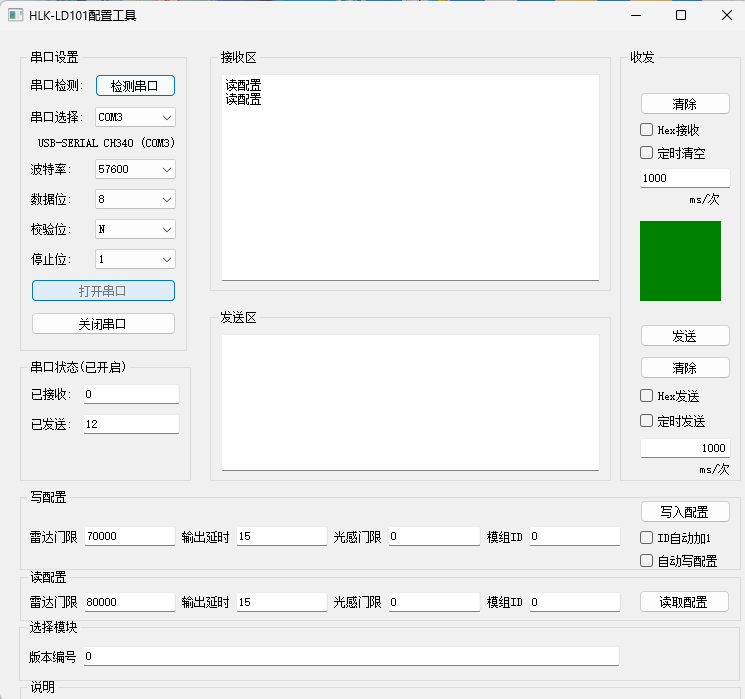Click the green status indicator square
Image resolution: width=745 pixels, height=699 pixels.
[680, 261]
